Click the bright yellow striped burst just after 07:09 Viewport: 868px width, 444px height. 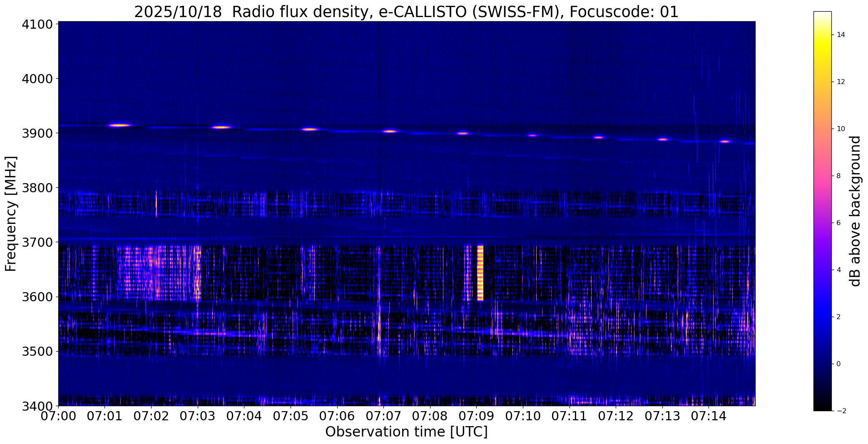pos(480,273)
